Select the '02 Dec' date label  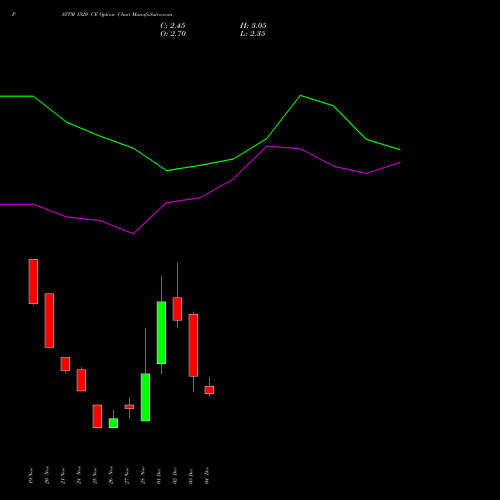[x=175, y=475]
